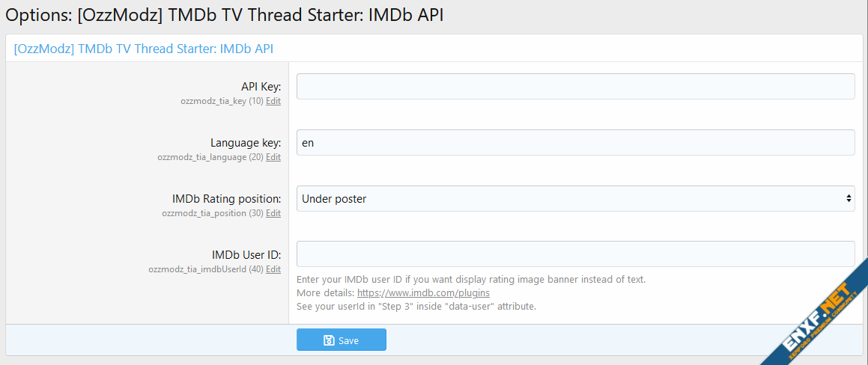Image resolution: width=868 pixels, height=365 pixels.
Task: Click the IMDb user ID help text
Action: click(x=471, y=280)
